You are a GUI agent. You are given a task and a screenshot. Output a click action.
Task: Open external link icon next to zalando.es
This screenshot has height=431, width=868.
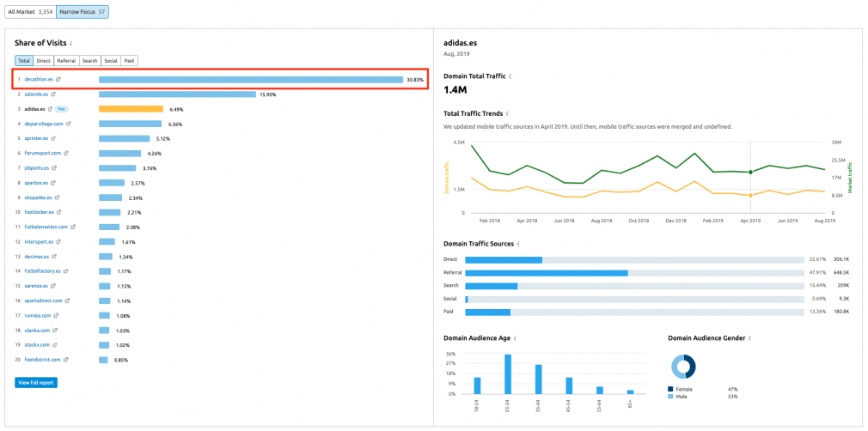(53, 94)
